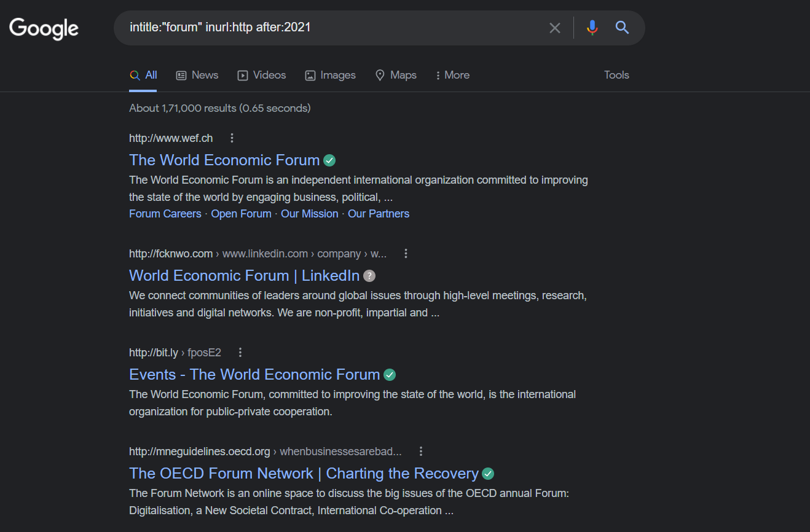
Task: Switch to the News tab
Action: pos(197,75)
